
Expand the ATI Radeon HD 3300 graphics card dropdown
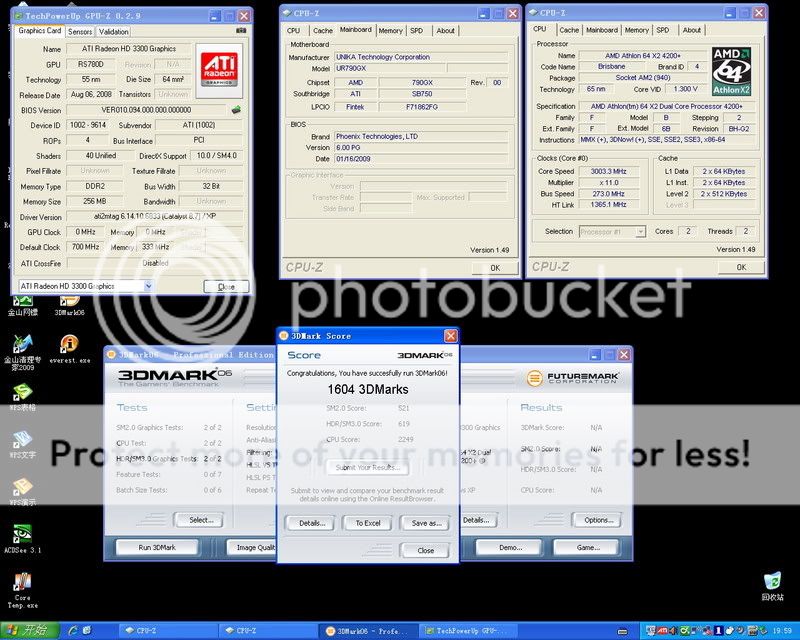coord(85,286)
